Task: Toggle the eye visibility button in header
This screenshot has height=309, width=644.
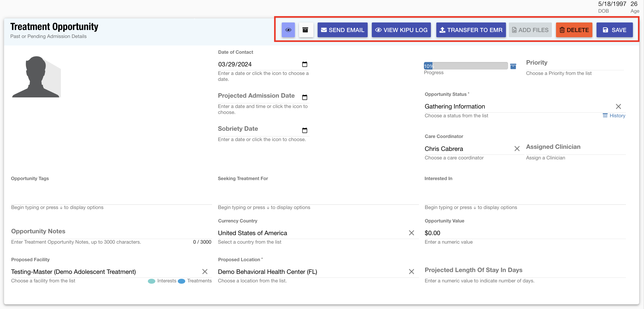Action: pos(288,30)
